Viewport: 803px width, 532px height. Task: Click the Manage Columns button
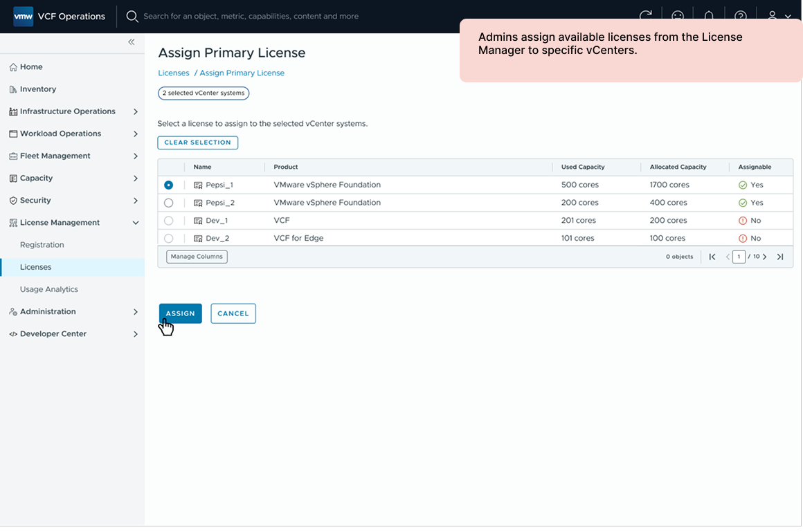point(197,257)
